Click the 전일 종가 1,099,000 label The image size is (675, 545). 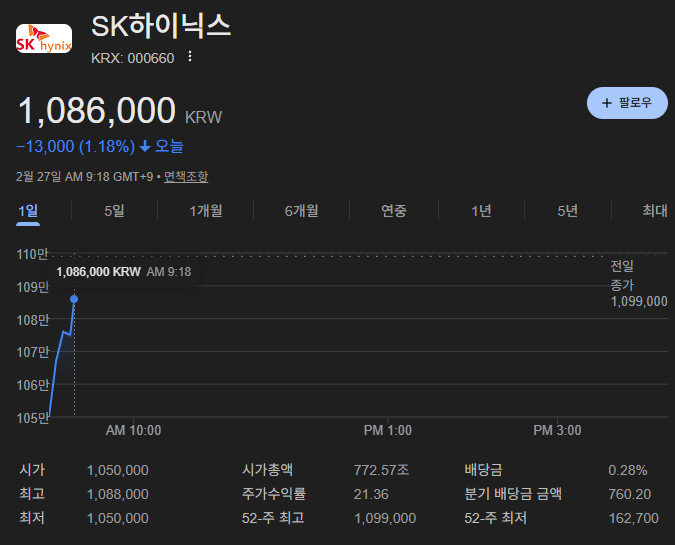(639, 284)
